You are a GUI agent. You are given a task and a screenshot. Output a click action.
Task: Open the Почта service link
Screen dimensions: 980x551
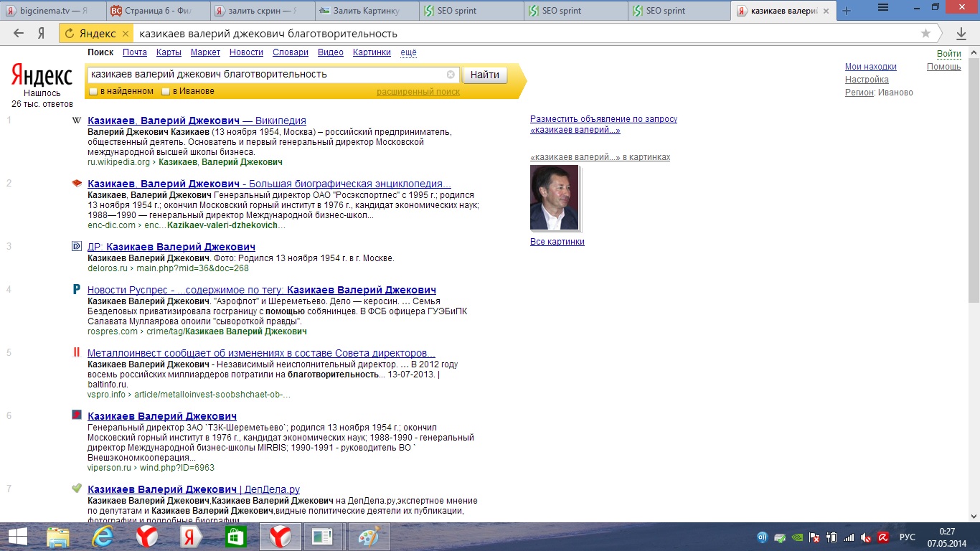[x=135, y=52]
